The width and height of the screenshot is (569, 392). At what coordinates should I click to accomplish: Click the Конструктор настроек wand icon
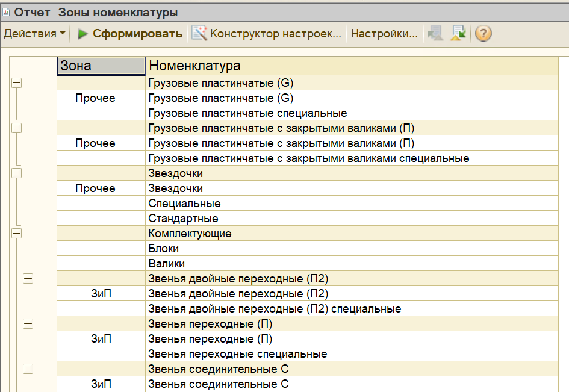199,33
